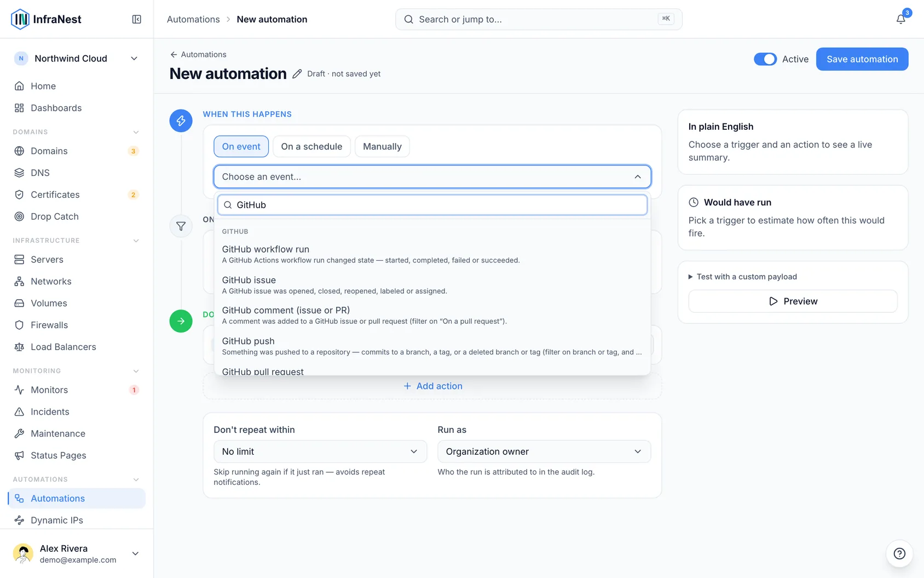Screen dimensions: 924x578
Task: Click the Monitors badge showing 1
Action: pyautogui.click(x=134, y=390)
